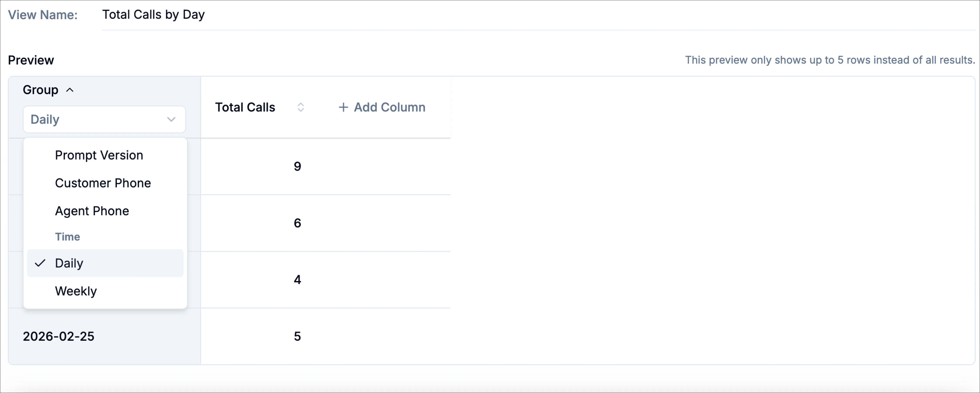Click the Time section label

[x=67, y=236]
